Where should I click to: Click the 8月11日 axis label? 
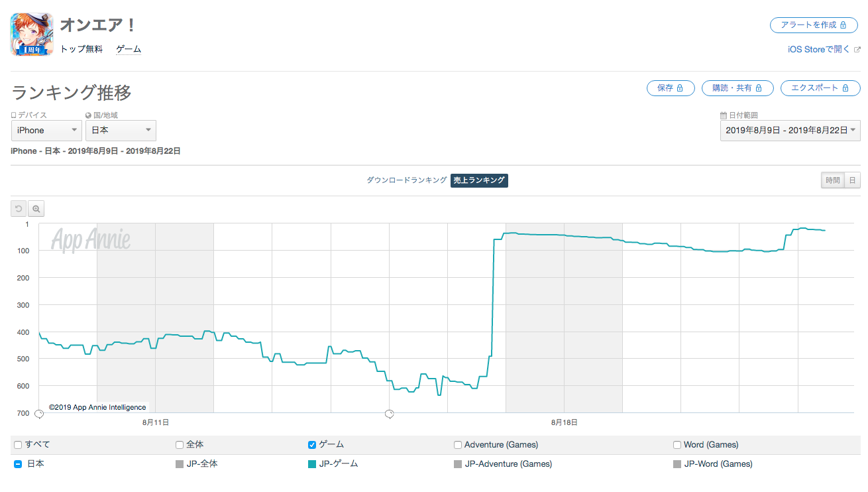155,422
